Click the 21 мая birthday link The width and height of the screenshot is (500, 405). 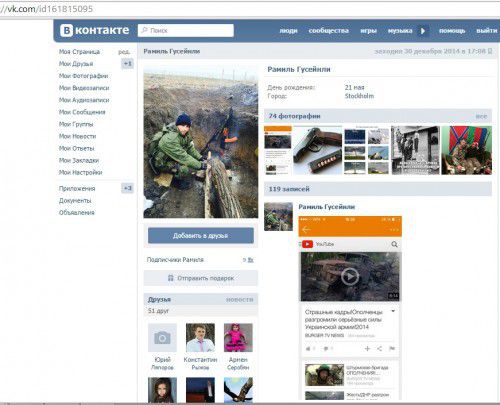point(354,87)
